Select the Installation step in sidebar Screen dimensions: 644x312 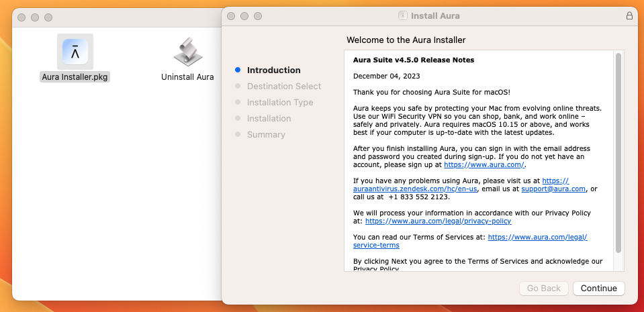(x=269, y=118)
